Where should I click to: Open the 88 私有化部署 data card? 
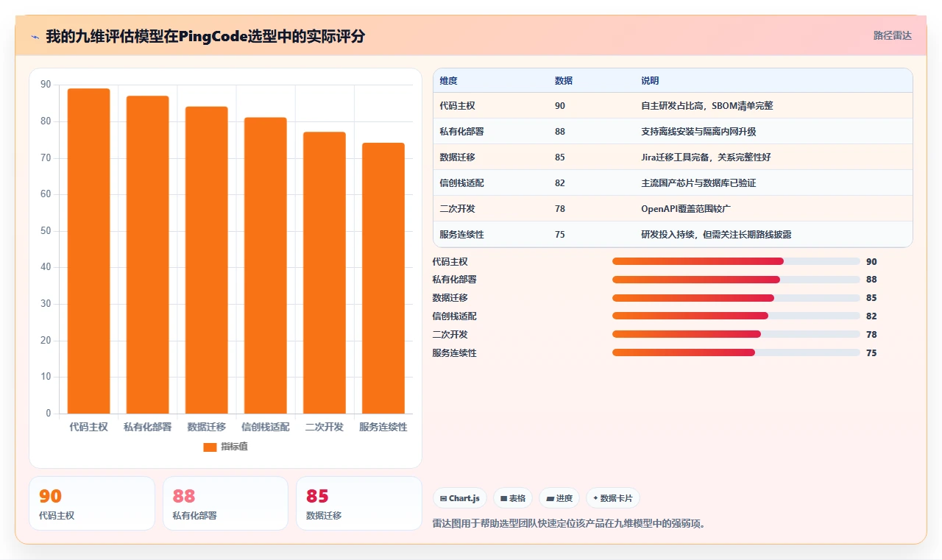point(225,503)
